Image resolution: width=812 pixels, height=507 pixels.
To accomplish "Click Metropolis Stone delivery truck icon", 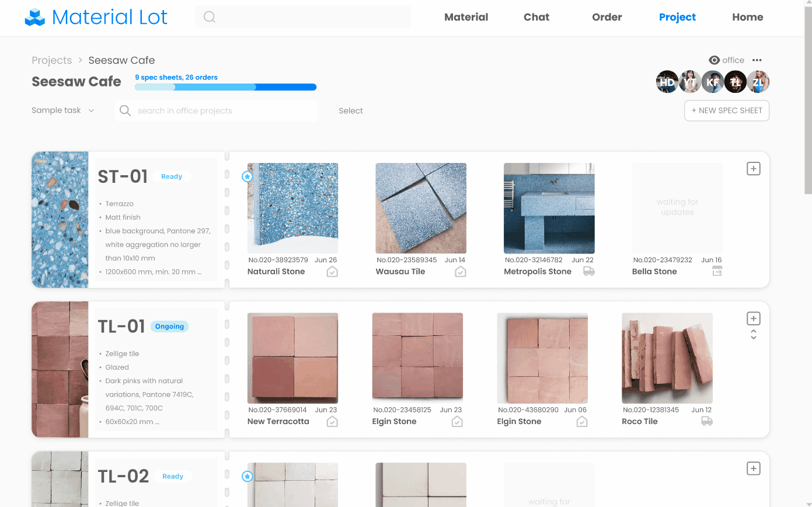I will (589, 272).
